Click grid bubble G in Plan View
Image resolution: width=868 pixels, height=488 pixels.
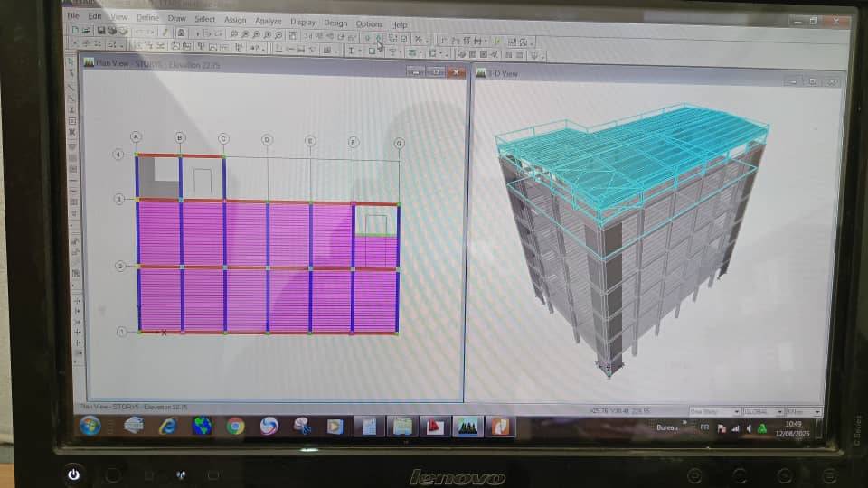tap(399, 144)
